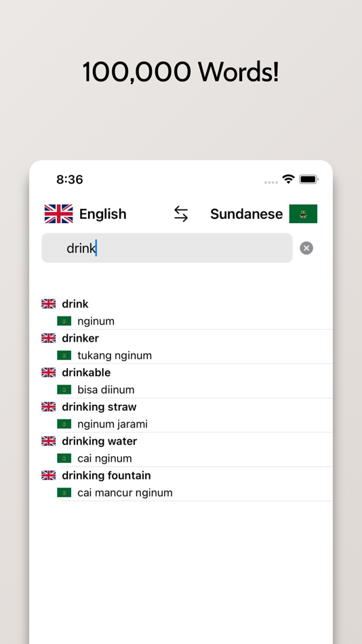Image resolution: width=362 pixels, height=644 pixels.
Task: Open the 'drinker' result entry
Action: point(80,338)
